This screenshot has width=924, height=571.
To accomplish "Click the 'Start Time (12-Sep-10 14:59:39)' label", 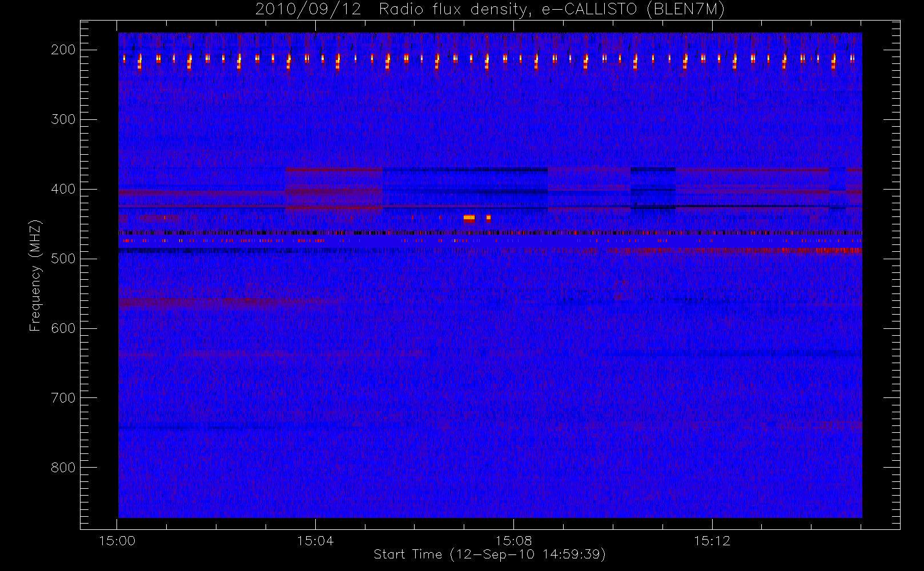I will tap(489, 554).
